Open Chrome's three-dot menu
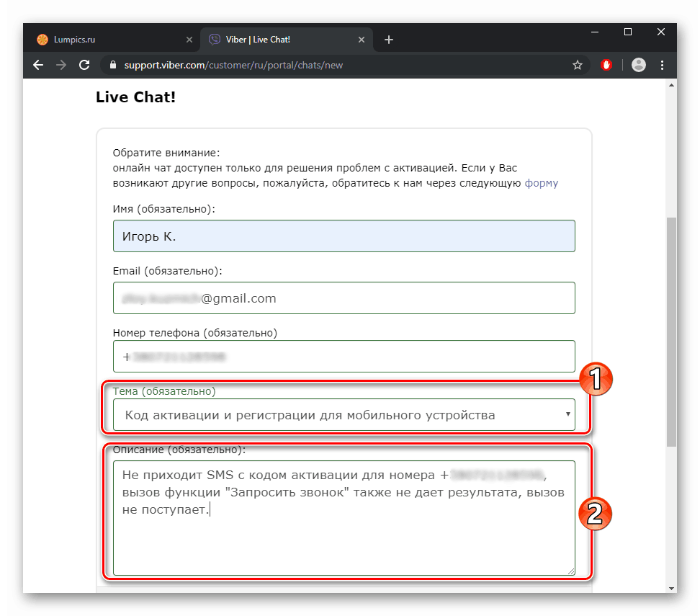Viewport: 700px width, 616px height. (x=662, y=66)
